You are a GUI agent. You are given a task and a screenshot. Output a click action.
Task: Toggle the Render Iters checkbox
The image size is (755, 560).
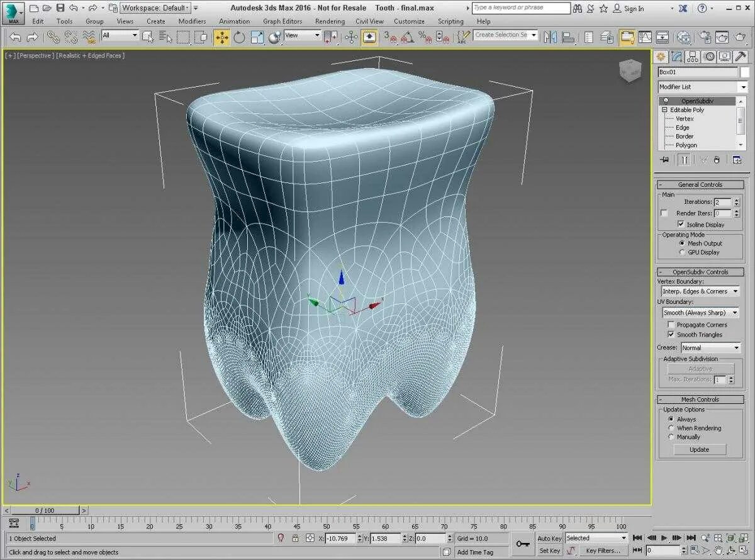point(664,213)
